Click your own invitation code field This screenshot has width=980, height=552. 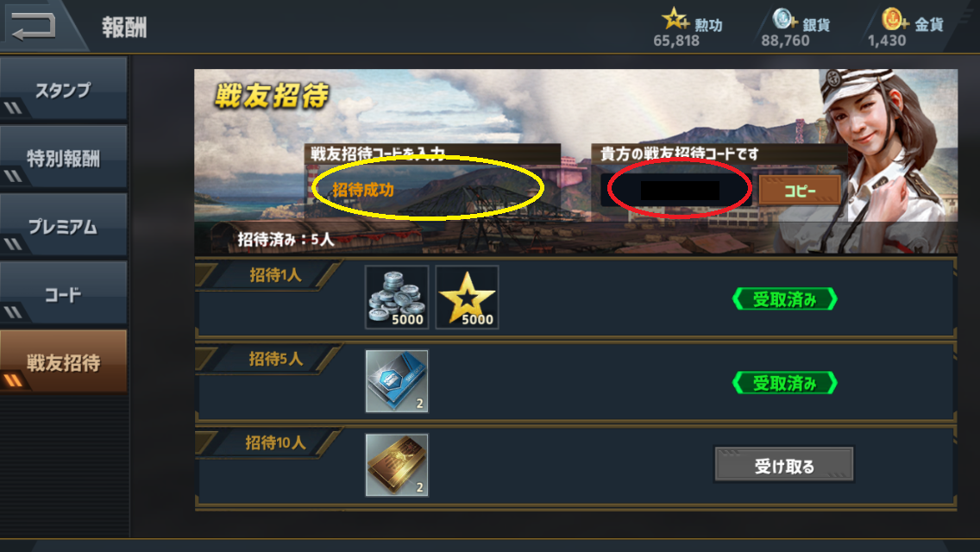(678, 190)
